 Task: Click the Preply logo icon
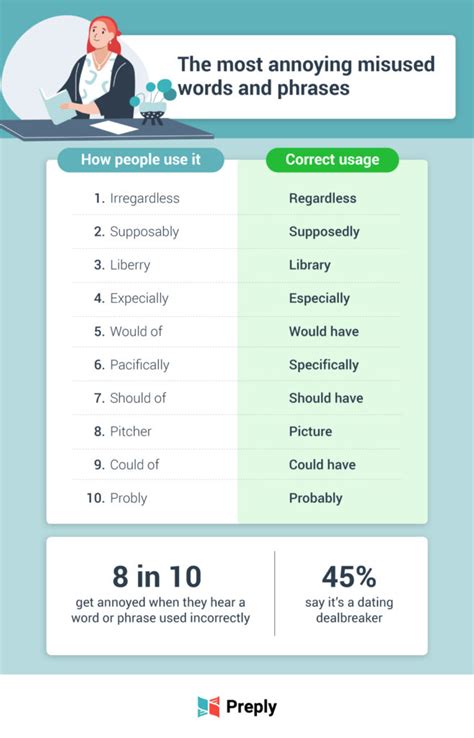tap(209, 706)
